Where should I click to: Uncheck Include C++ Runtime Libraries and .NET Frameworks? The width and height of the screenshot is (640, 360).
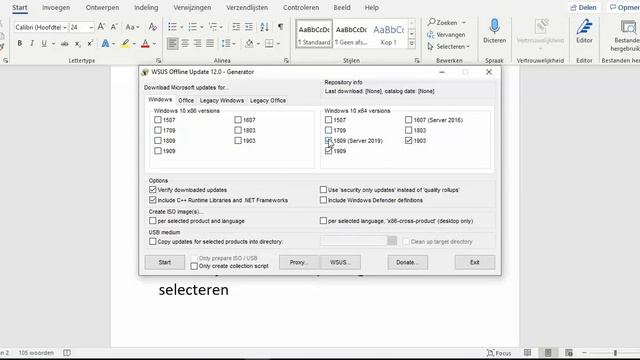pos(153,200)
